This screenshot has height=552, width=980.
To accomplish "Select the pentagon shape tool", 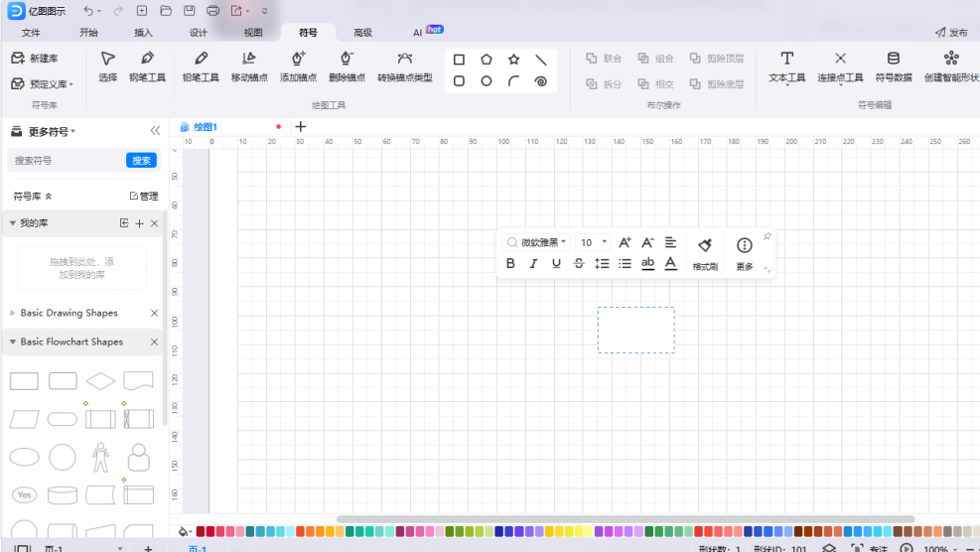I will [487, 60].
